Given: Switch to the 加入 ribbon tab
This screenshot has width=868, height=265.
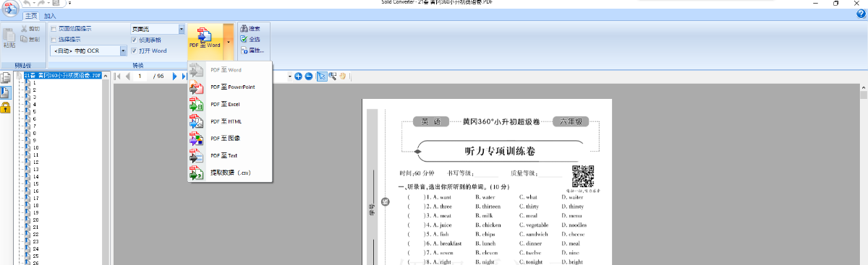Looking at the screenshot, I should (50, 15).
